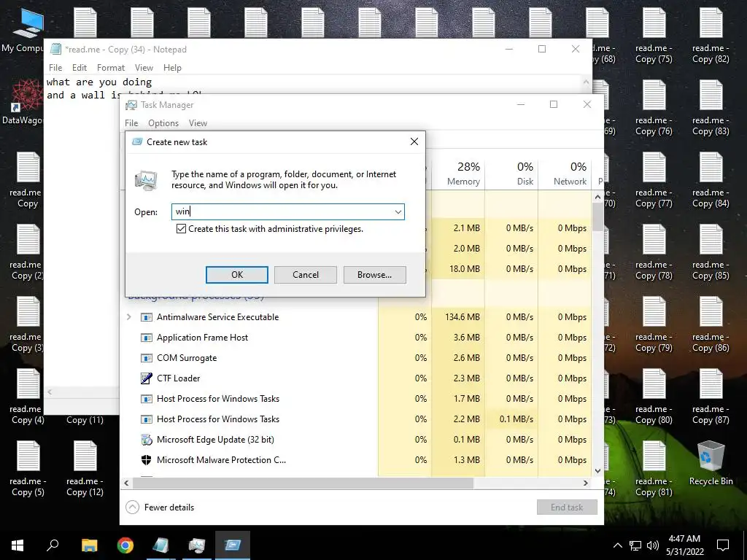
Task: Confirm with OK in Create new task
Action: (x=237, y=275)
